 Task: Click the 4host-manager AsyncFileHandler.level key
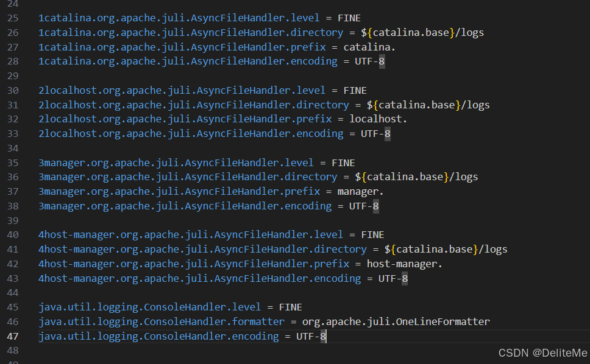click(x=191, y=235)
